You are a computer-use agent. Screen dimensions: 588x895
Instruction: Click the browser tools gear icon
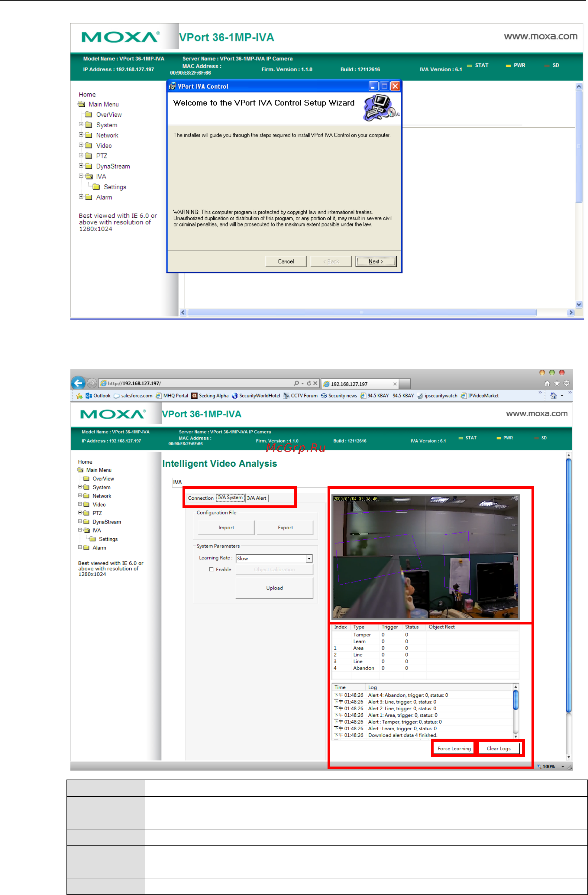click(567, 384)
